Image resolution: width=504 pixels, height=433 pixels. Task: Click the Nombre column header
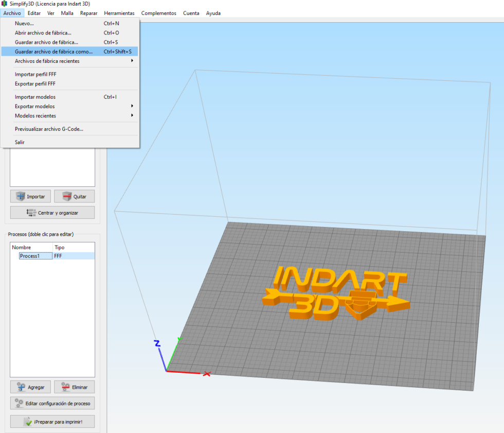point(31,247)
